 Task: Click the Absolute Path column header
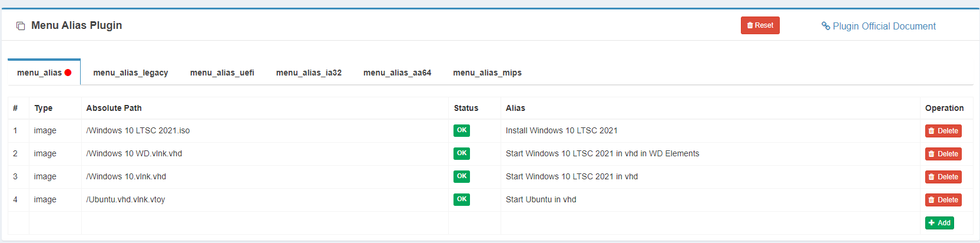pos(114,108)
